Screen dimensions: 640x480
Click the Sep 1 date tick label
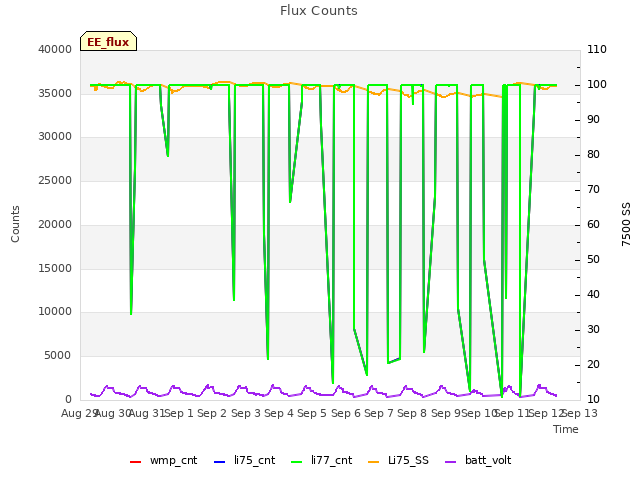[179, 413]
